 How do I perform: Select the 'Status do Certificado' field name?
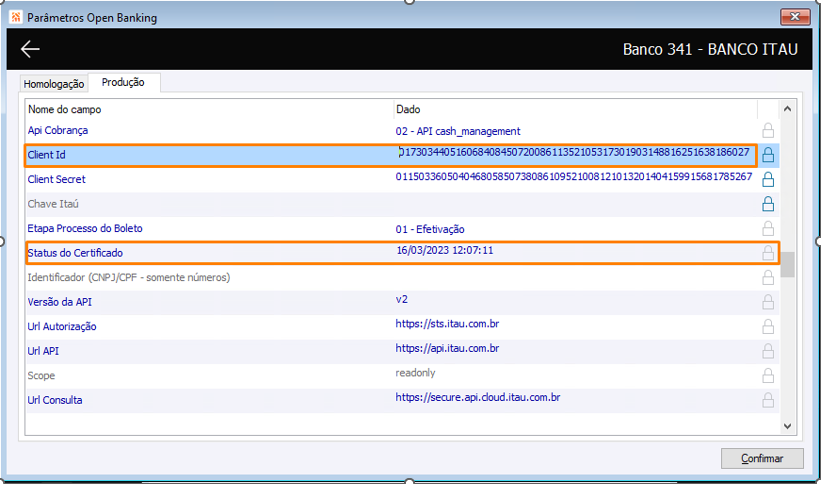pyautogui.click(x=75, y=253)
